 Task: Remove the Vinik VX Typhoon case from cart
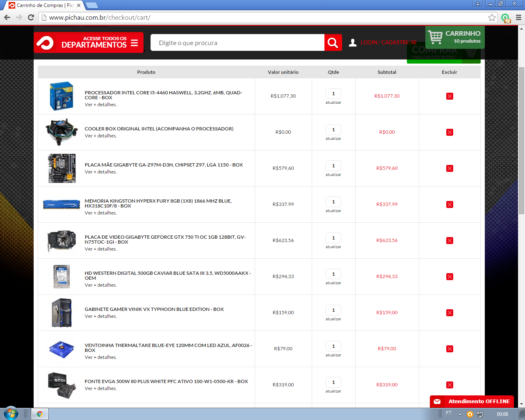450,313
